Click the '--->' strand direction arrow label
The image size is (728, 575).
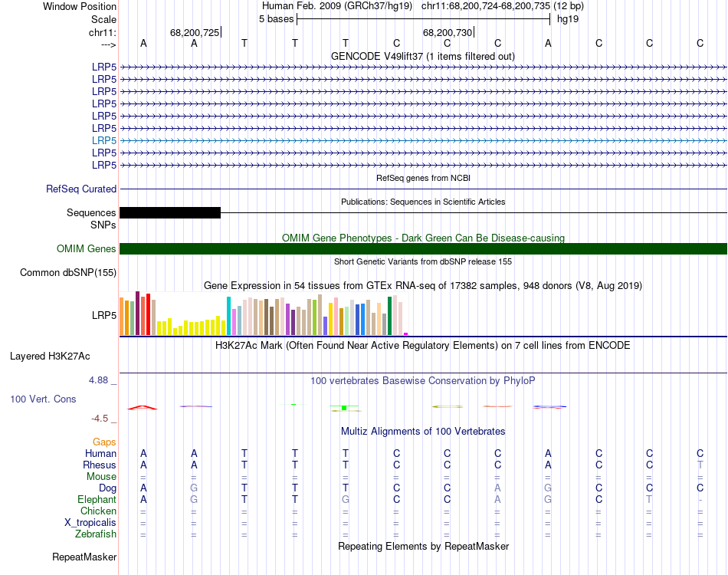point(109,44)
